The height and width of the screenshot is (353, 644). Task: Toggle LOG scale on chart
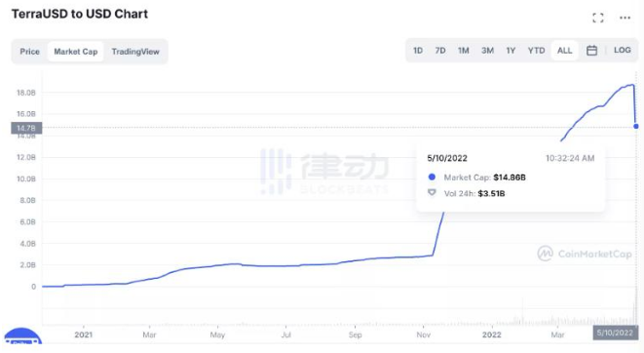[623, 50]
